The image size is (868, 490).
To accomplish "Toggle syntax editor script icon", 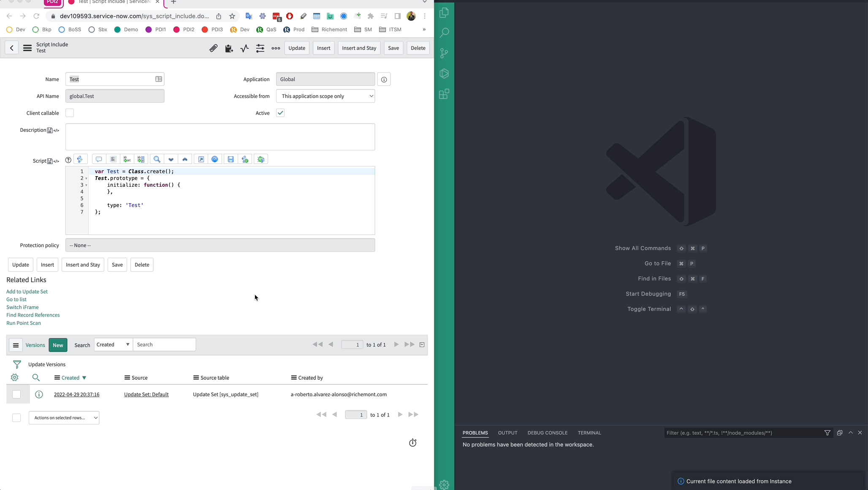I will pyautogui.click(x=80, y=159).
